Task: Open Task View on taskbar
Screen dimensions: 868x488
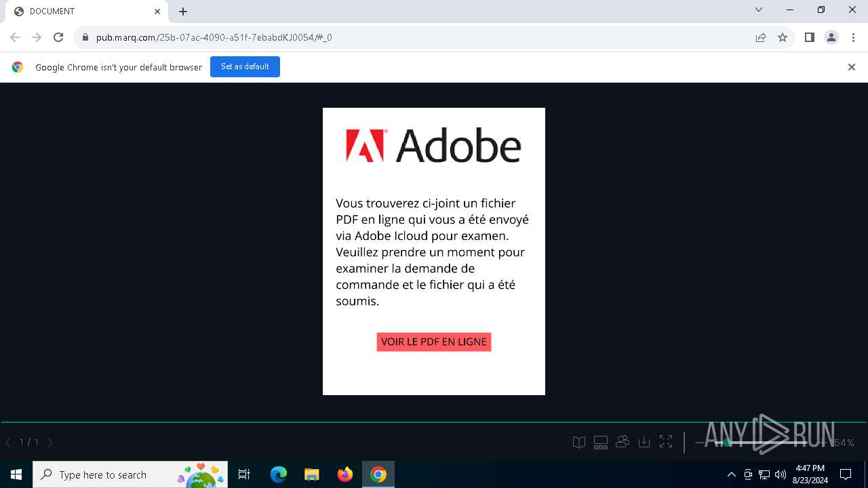Action: (244, 474)
